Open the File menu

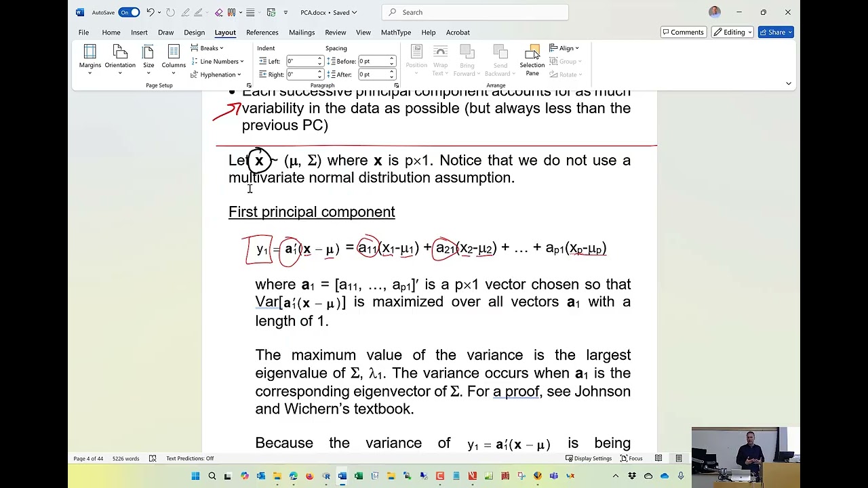83,32
